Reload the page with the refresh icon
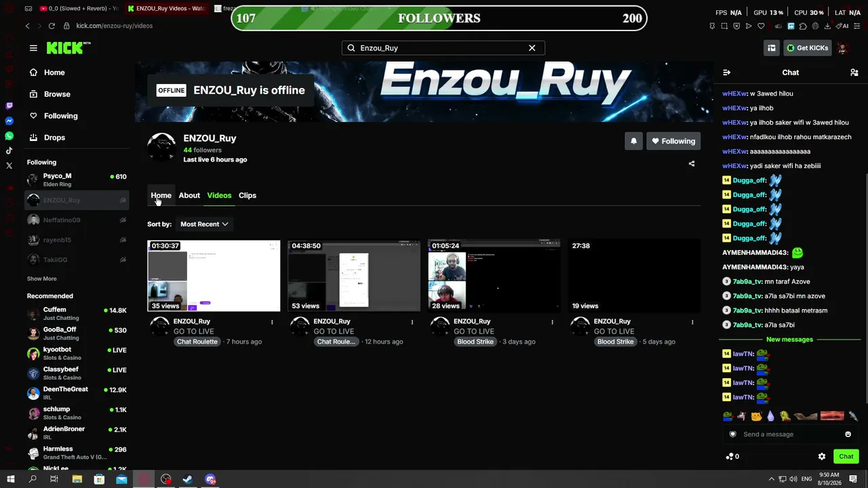Image resolution: width=868 pixels, height=488 pixels. tap(52, 26)
